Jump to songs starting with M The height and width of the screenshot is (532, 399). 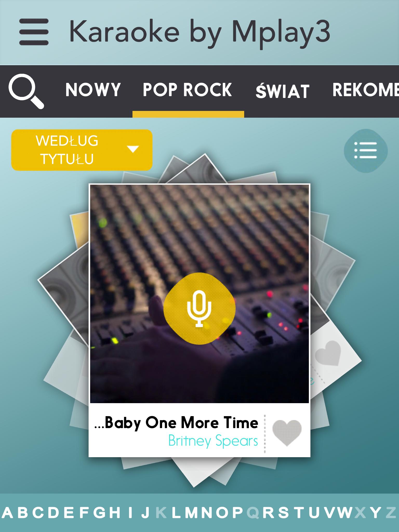tap(192, 513)
